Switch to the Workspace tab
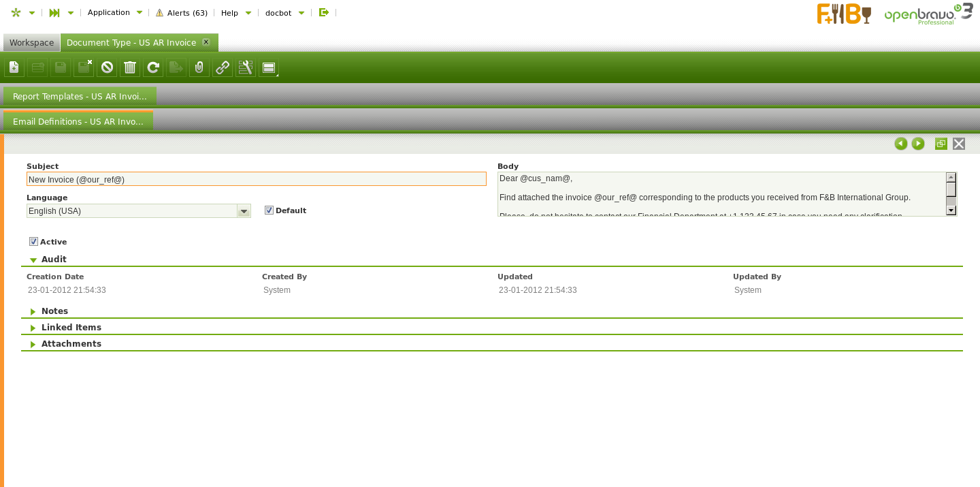This screenshot has width=980, height=487. pos(31,43)
